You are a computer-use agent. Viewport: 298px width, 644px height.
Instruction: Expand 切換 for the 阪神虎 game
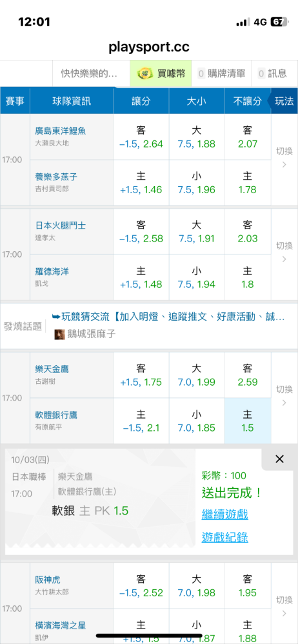click(x=284, y=607)
